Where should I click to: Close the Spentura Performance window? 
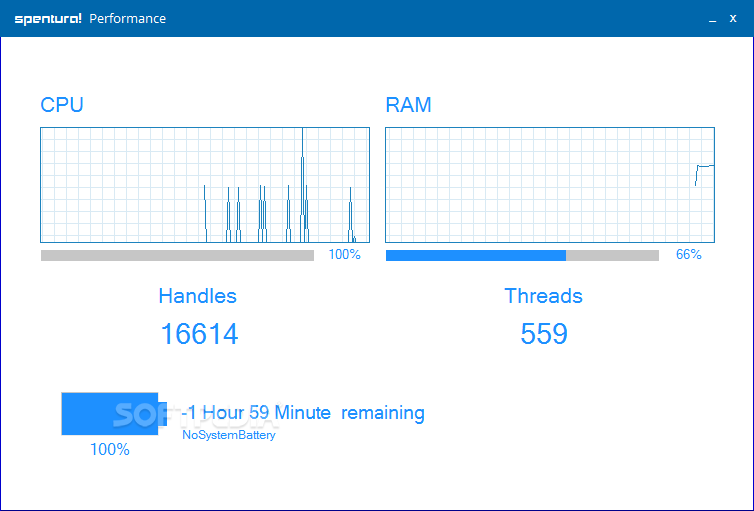point(733,18)
